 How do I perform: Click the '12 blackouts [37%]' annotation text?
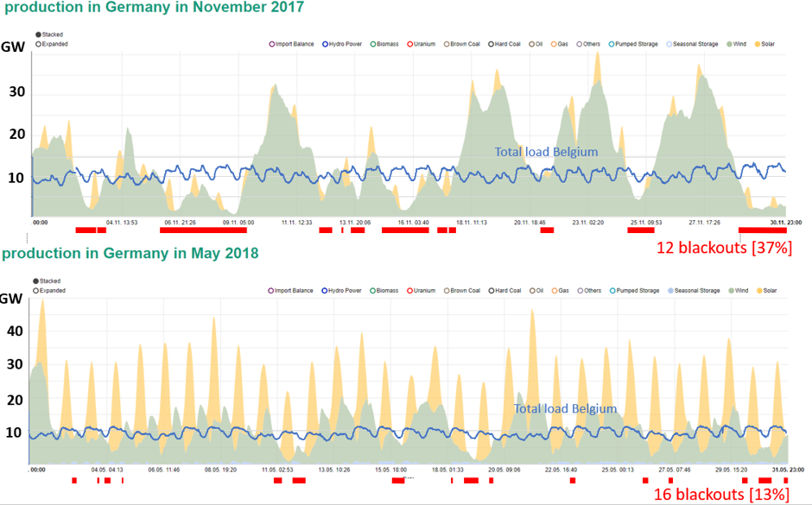(724, 248)
